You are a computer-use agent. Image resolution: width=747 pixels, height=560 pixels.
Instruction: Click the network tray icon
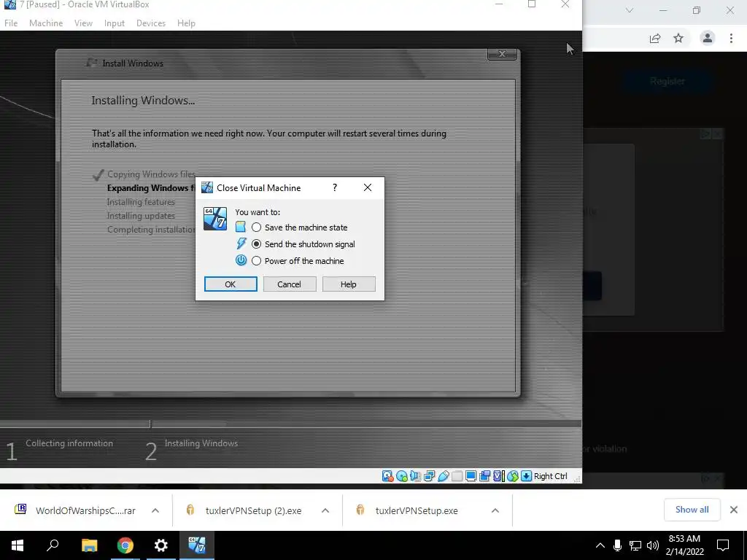[635, 545]
